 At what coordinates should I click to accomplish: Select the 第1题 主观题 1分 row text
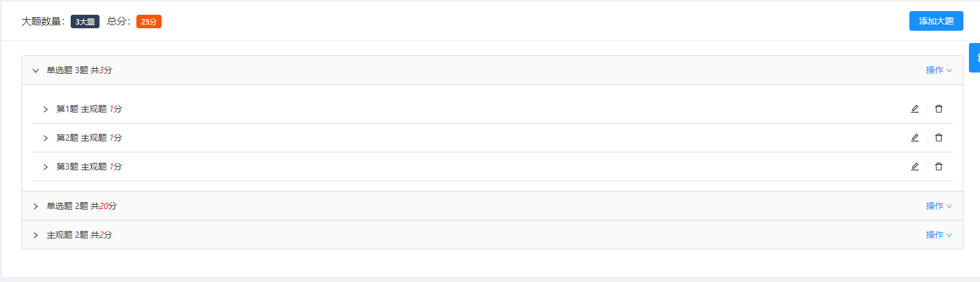pos(89,109)
